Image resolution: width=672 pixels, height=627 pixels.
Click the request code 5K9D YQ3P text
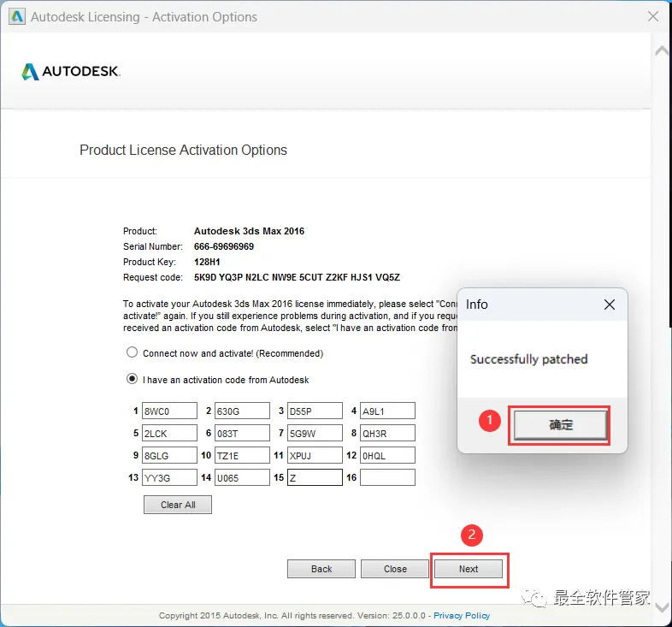point(297,277)
